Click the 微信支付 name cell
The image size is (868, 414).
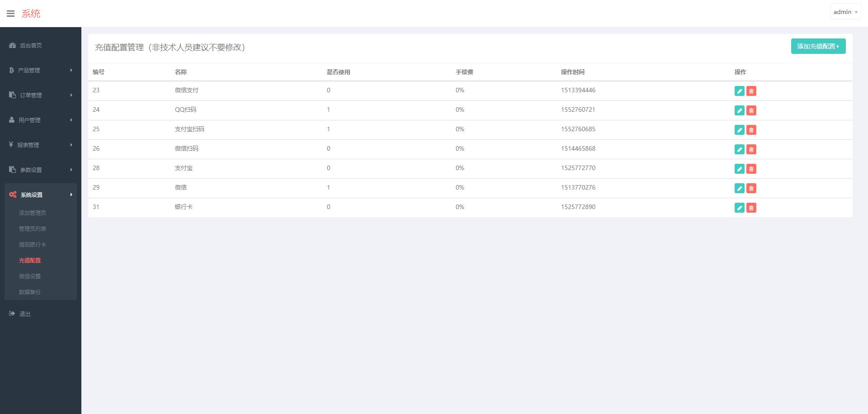187,90
